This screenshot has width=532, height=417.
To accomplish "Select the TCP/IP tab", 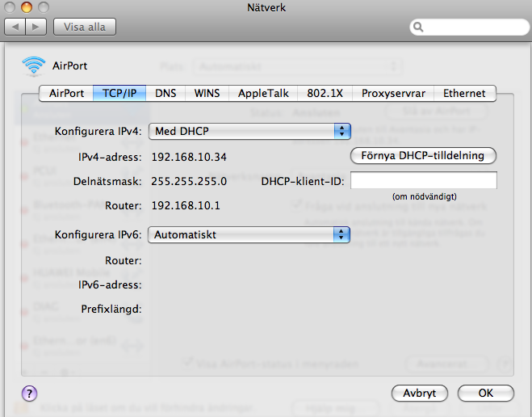I will click(119, 94).
